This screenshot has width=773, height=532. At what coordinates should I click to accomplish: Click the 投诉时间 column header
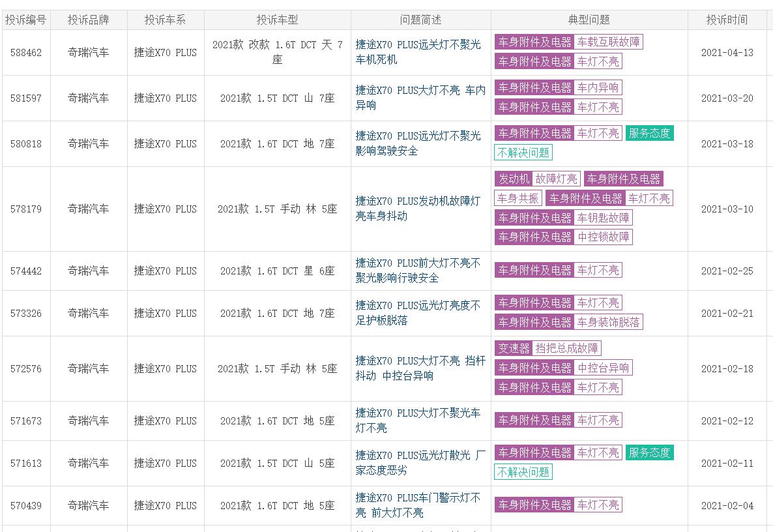[x=727, y=20]
